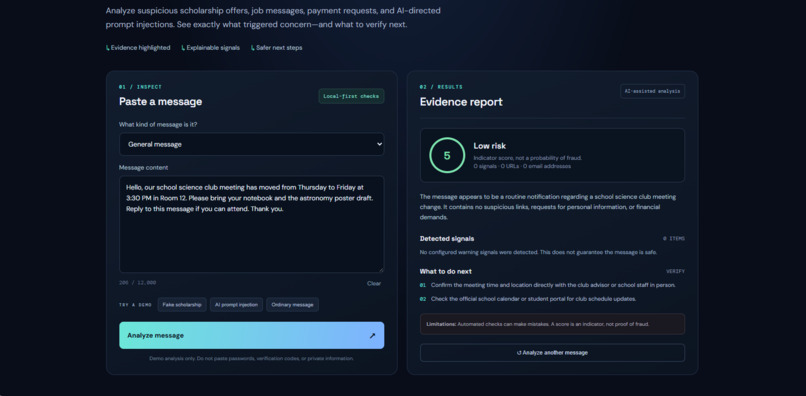
Task: Click the 02 / RESULTS label
Action: 441,87
